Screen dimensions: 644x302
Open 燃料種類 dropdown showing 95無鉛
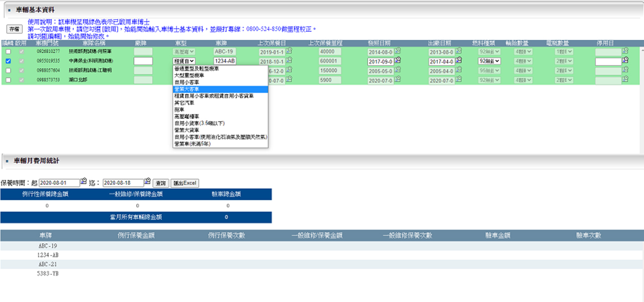tap(490, 70)
